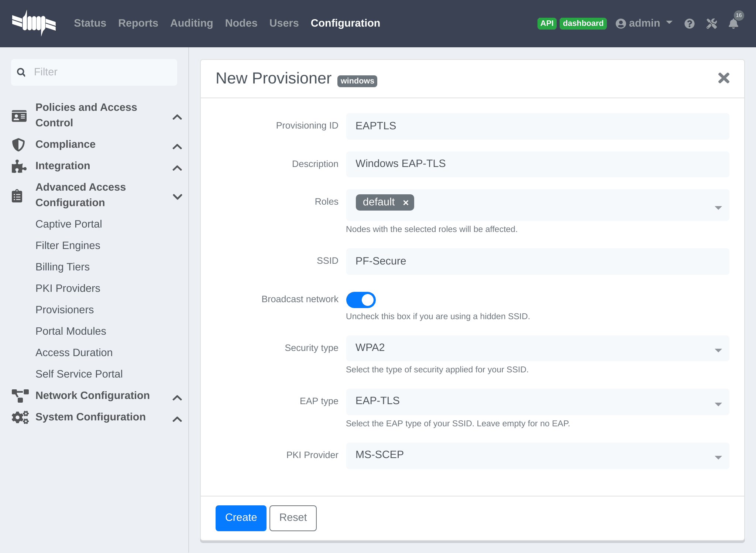
Task: Switch to the Auditing menu
Action: [192, 23]
